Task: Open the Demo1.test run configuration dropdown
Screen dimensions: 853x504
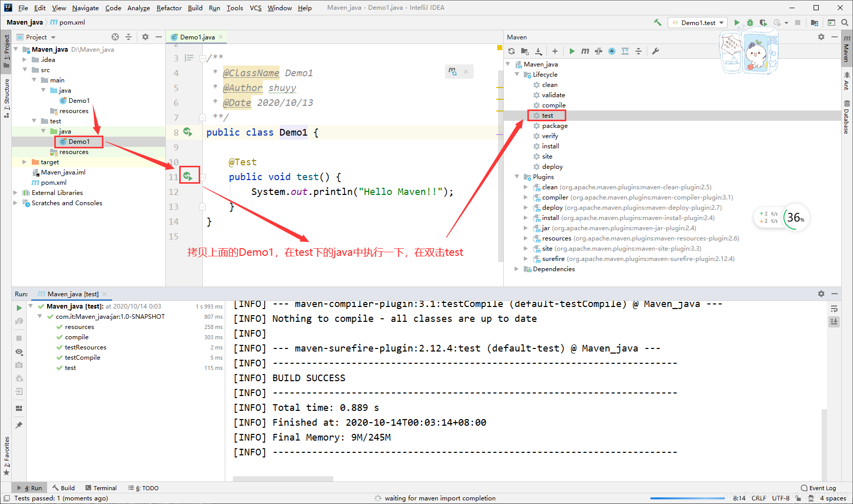Action: 698,23
